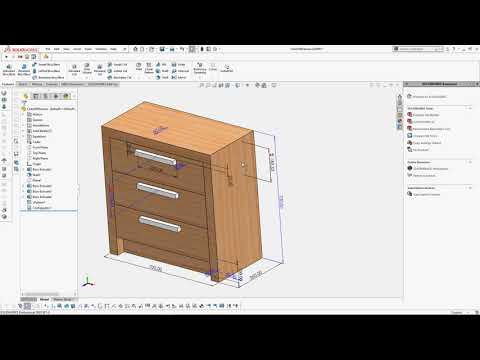The height and width of the screenshot is (360, 480).
Task: Apply the Fillet tool
Action: coord(139,66)
